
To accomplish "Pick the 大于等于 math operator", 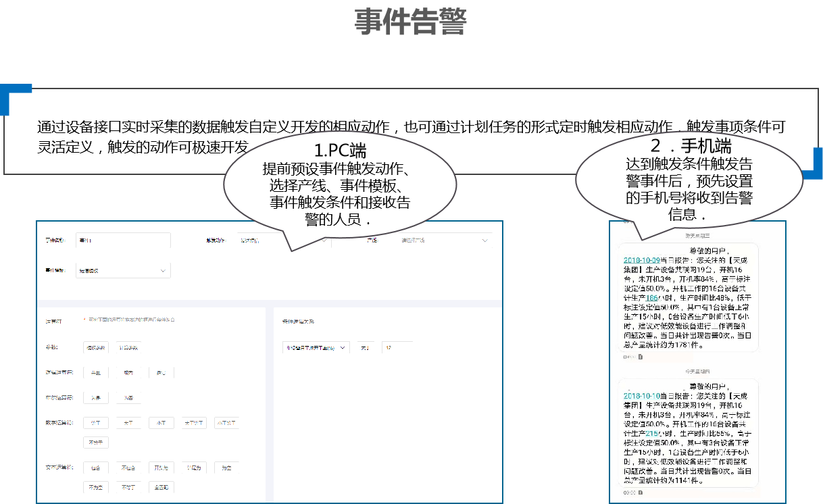I will click(195, 423).
